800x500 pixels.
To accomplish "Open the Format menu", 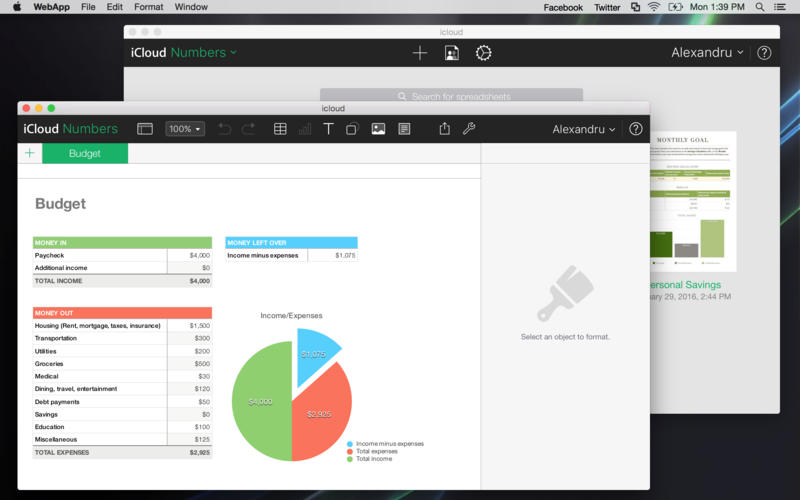I will pos(148,7).
